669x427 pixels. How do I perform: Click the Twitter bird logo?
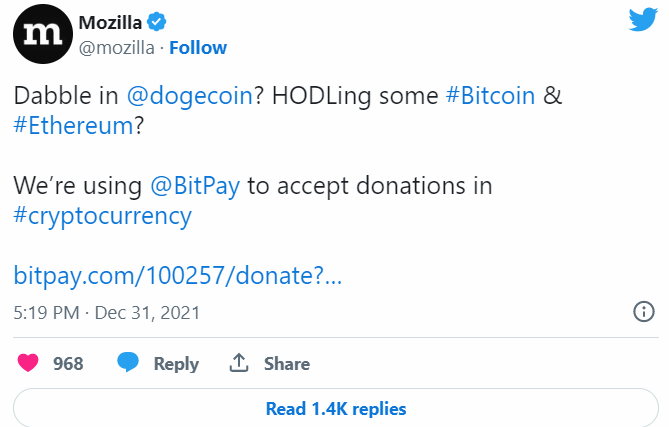click(641, 22)
